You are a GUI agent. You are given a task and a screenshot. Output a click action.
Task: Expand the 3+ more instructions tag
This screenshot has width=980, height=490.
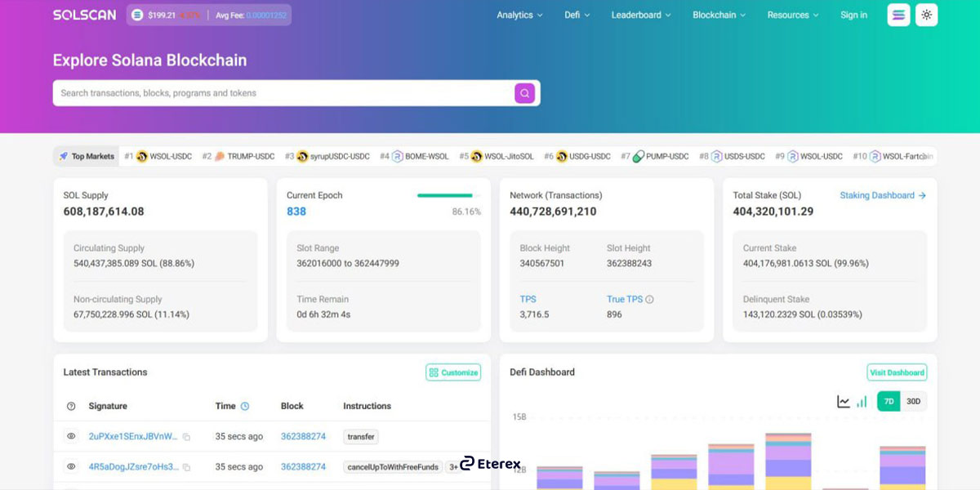click(x=452, y=467)
